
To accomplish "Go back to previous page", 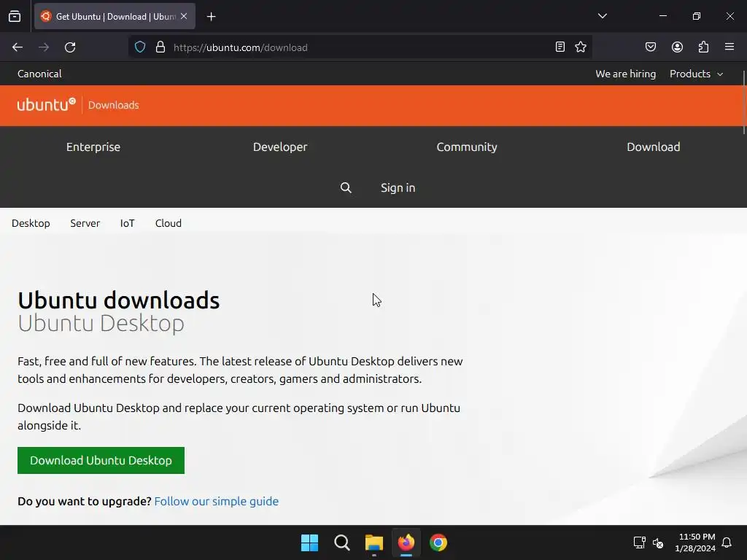I will coord(18,47).
